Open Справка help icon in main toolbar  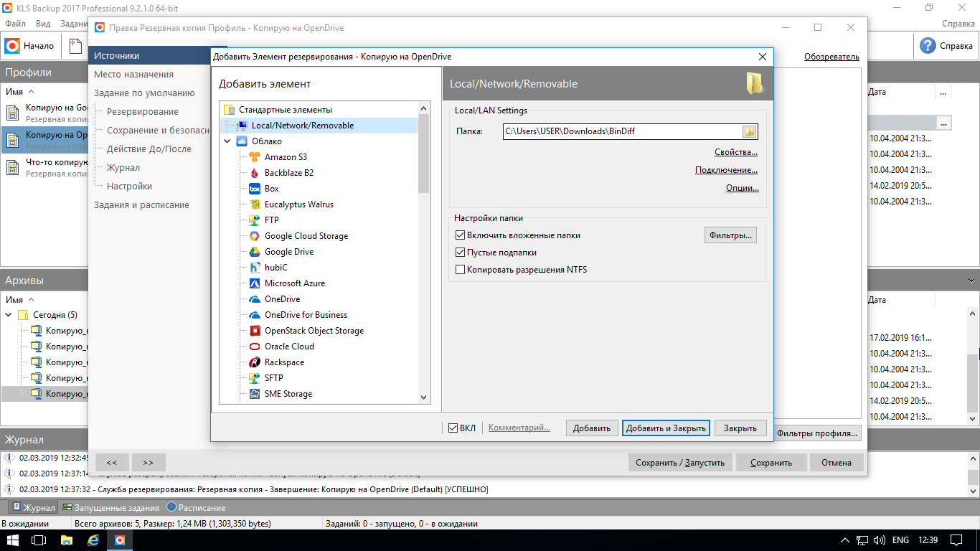click(x=947, y=46)
